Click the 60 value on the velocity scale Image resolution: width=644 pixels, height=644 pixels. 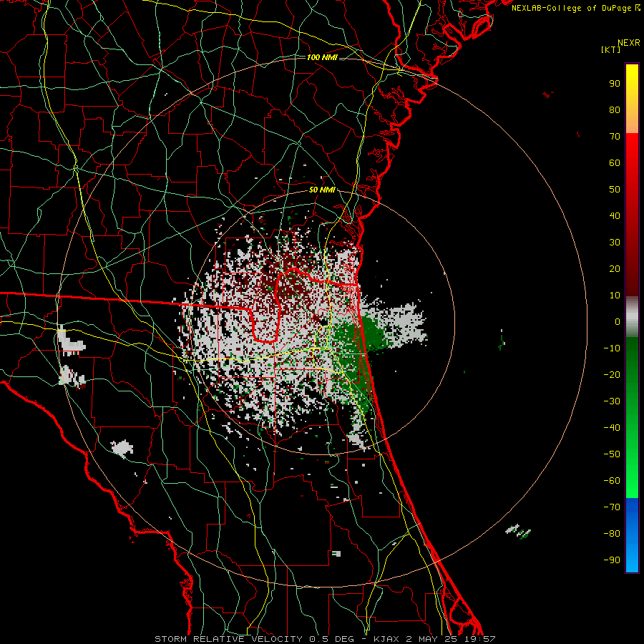click(615, 162)
